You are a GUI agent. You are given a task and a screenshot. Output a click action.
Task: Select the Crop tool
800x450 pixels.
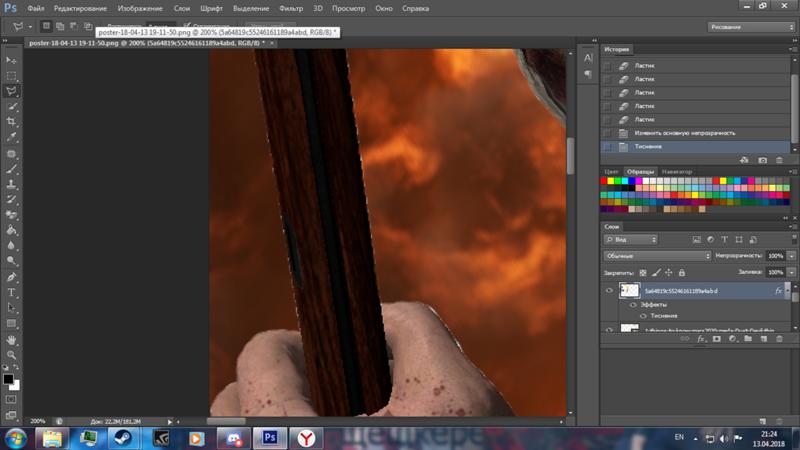(x=11, y=122)
